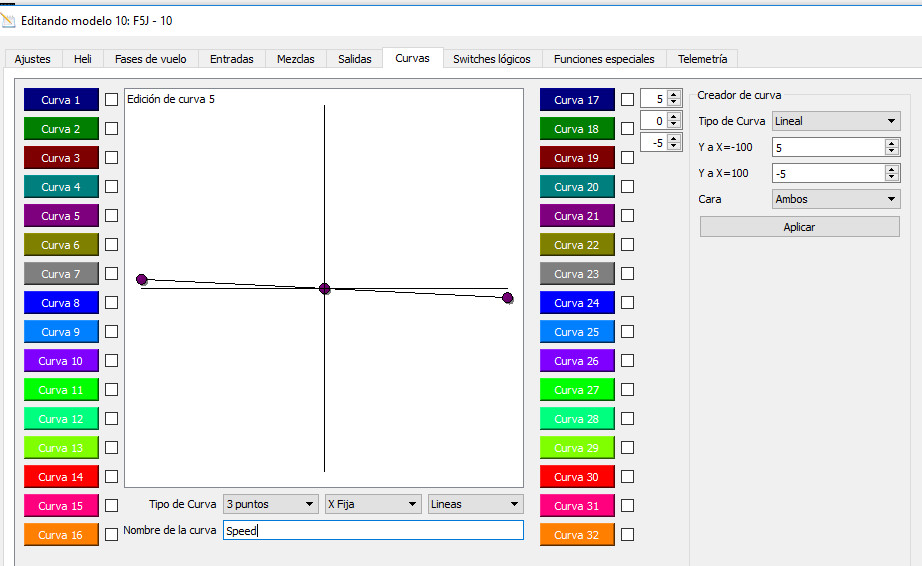
Task: Switch to the Mezclas tab
Action: (x=296, y=59)
